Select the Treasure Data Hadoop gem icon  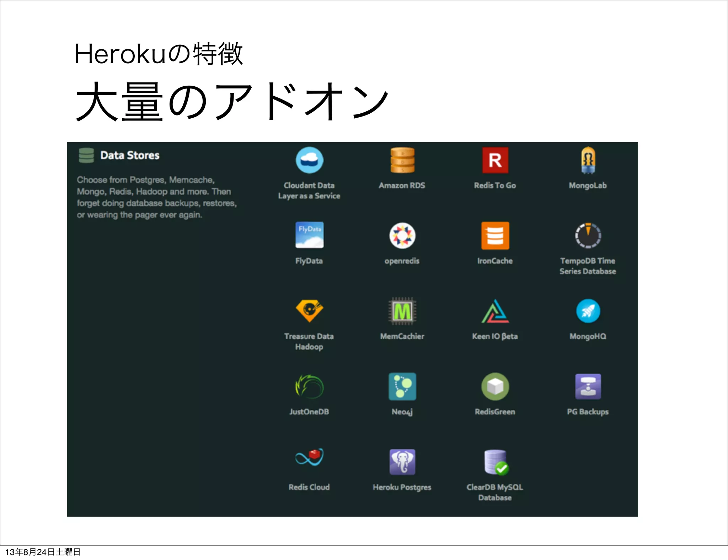[x=309, y=311]
